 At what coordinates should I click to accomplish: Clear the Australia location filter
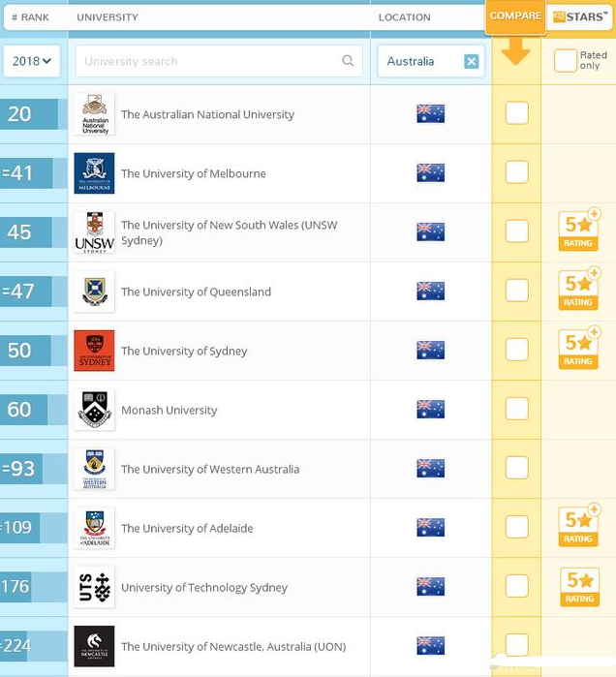click(x=472, y=61)
